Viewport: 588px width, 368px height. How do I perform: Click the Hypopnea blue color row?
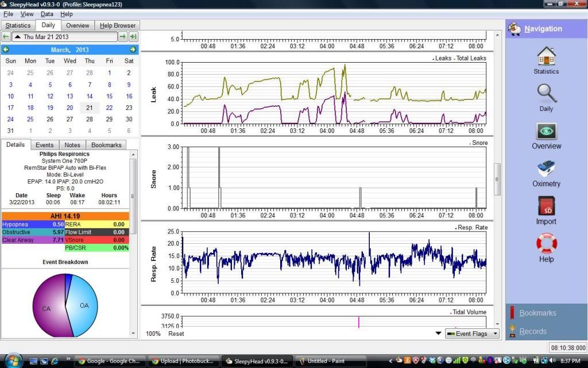pyautogui.click(x=33, y=224)
